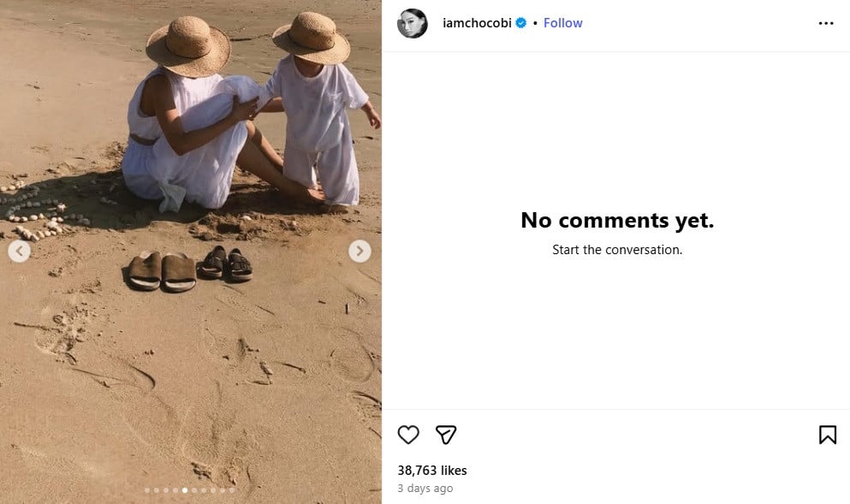The image size is (850, 504).
Task: Select the second carousel dot
Action: click(157, 490)
